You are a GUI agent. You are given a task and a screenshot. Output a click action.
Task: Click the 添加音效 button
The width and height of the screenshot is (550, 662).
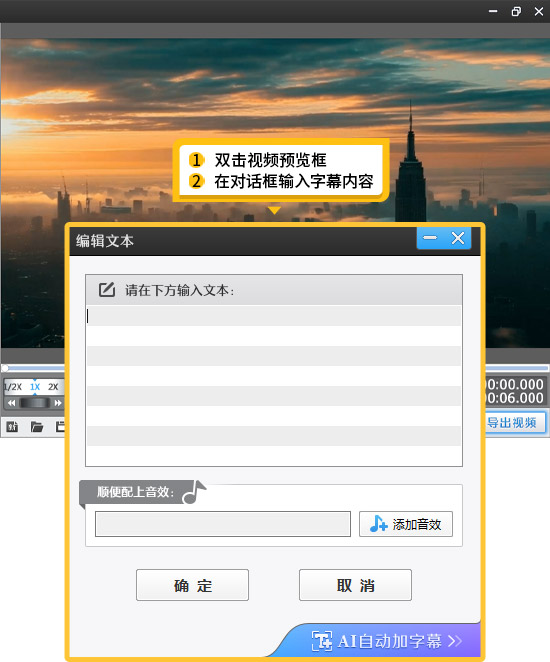click(x=406, y=524)
